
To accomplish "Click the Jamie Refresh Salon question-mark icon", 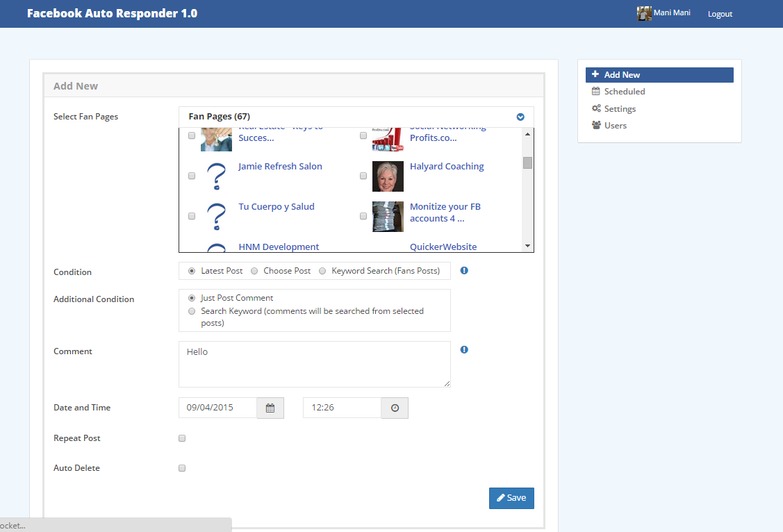I will (x=217, y=176).
